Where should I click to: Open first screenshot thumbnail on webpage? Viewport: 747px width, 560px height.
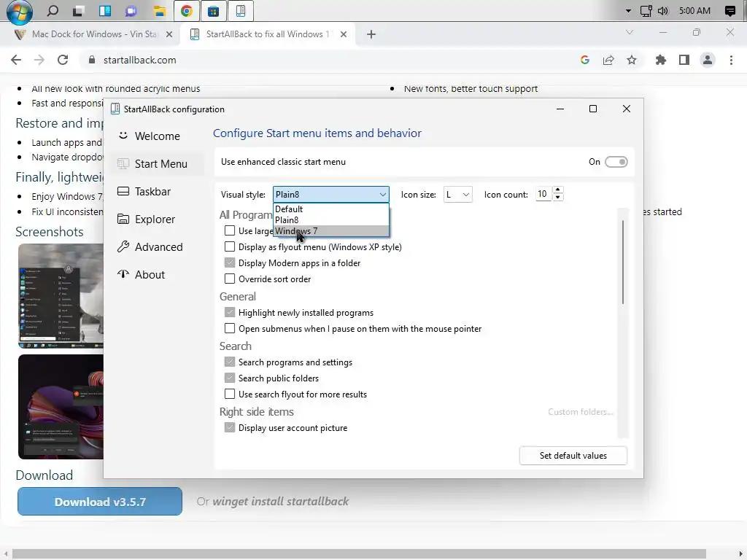pyautogui.click(x=61, y=296)
